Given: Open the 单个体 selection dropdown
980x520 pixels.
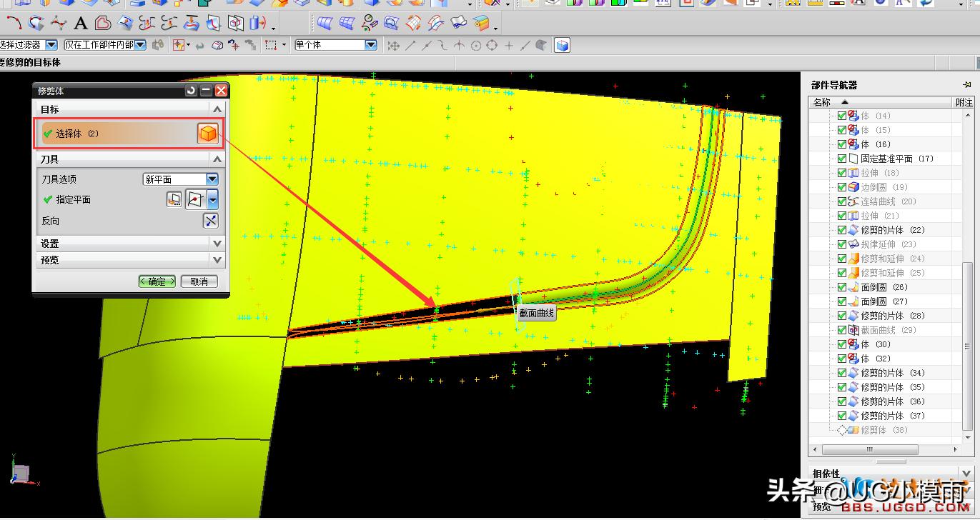Looking at the screenshot, I should coord(370,45).
